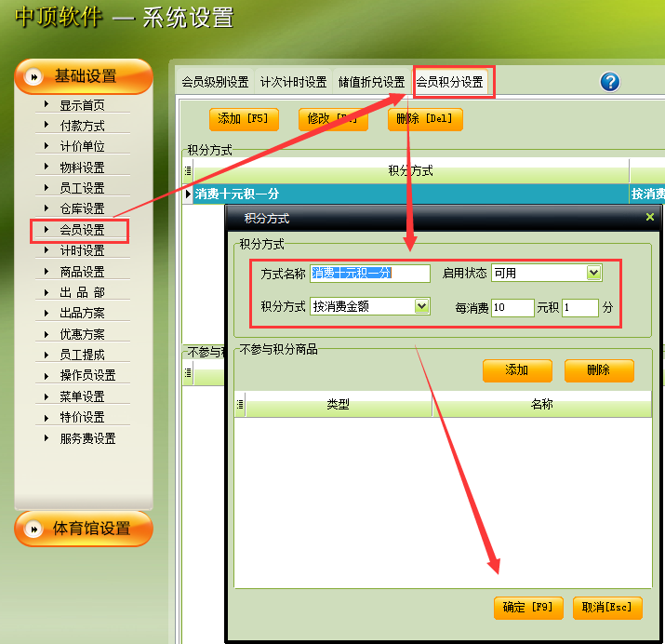665x644 pixels.
Task: Click the 方式名称 text field
Action: coord(370,274)
